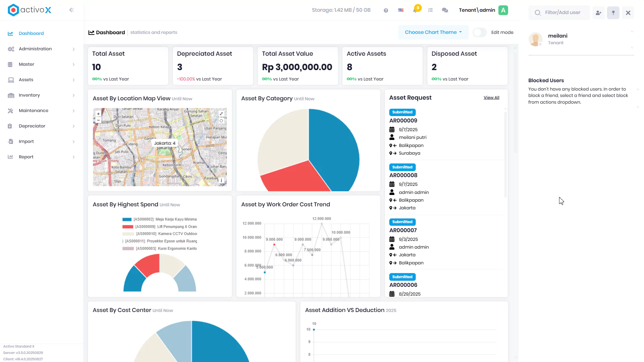Zoom in on the location map
Image resolution: width=644 pixels, height=362 pixels.
(98, 114)
